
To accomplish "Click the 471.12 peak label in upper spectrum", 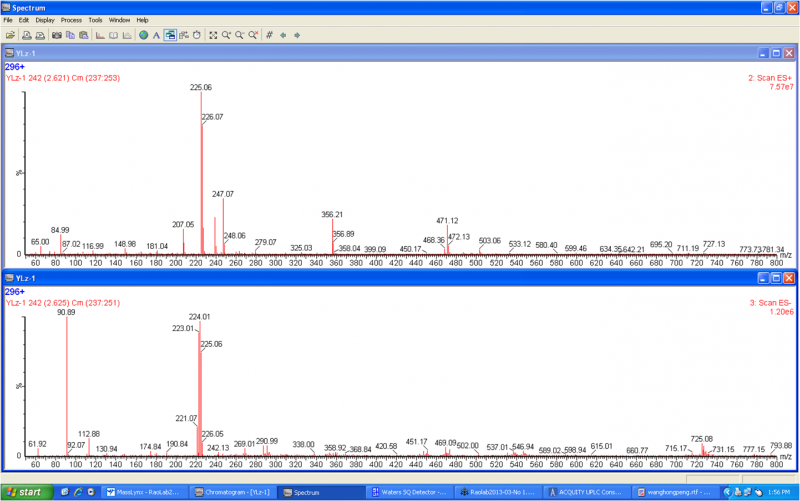I will [x=447, y=221].
